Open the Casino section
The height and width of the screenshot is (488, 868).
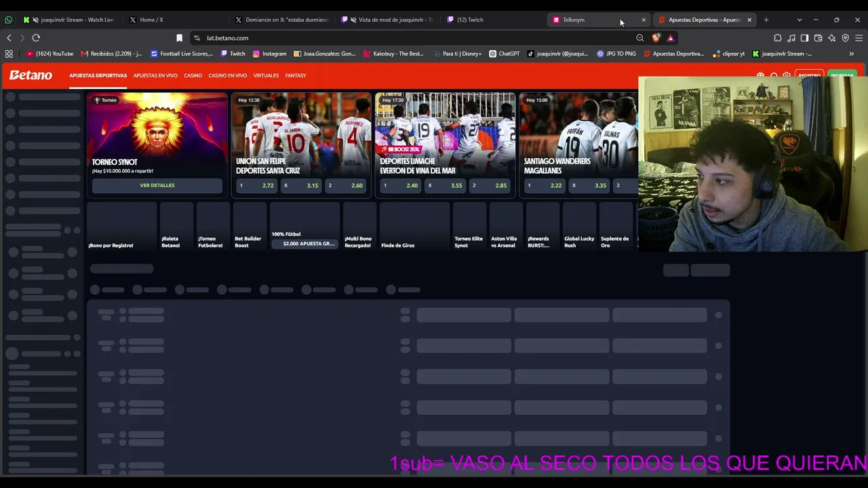193,75
